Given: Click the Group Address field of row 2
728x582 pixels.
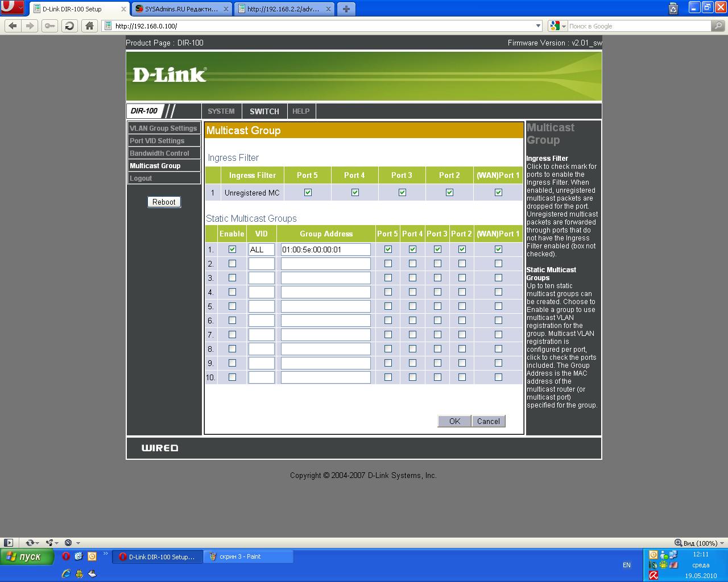Looking at the screenshot, I should [326, 264].
